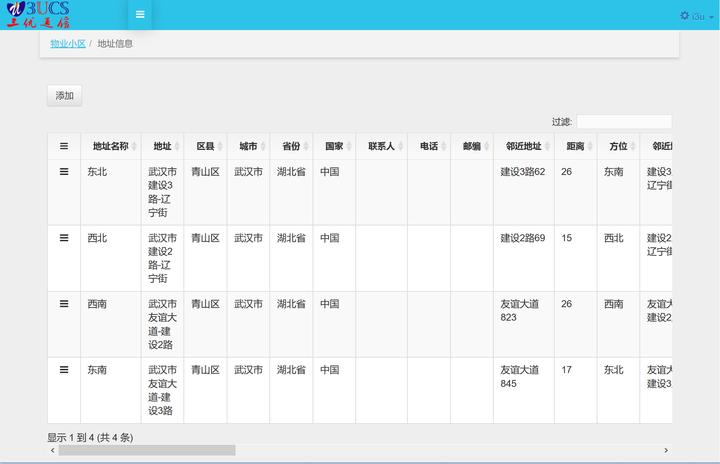
Task: Click the horizontal scrollbar thumb
Action: click(x=146, y=451)
